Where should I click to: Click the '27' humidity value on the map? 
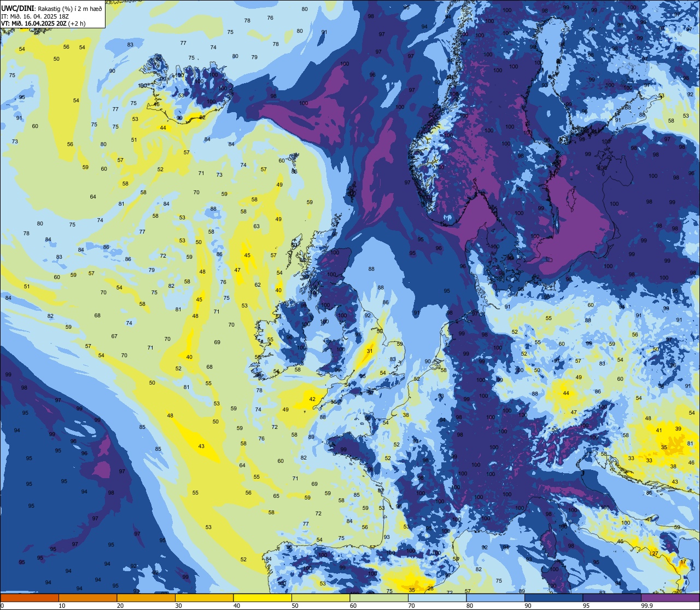pyautogui.click(x=655, y=554)
